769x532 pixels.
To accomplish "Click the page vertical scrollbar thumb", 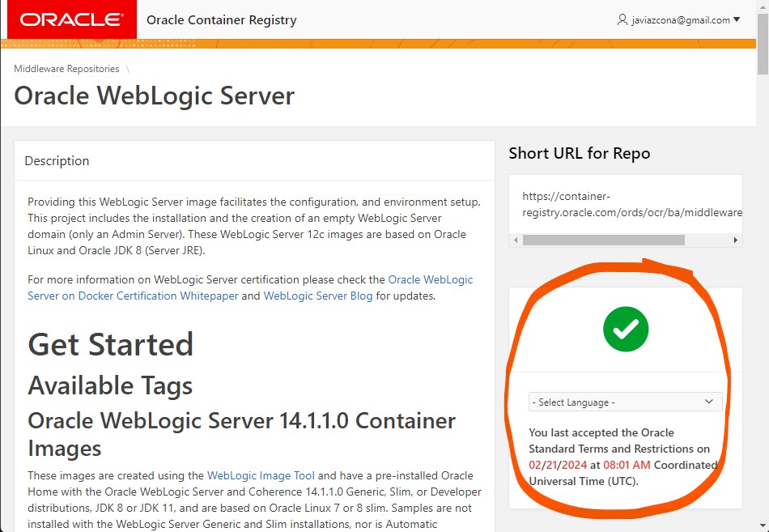I will pos(763,43).
